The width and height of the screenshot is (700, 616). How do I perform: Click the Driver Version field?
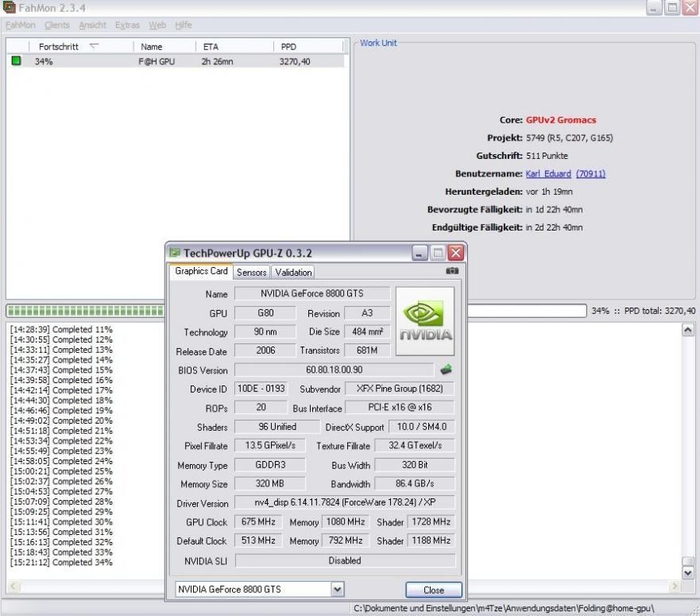(345, 502)
